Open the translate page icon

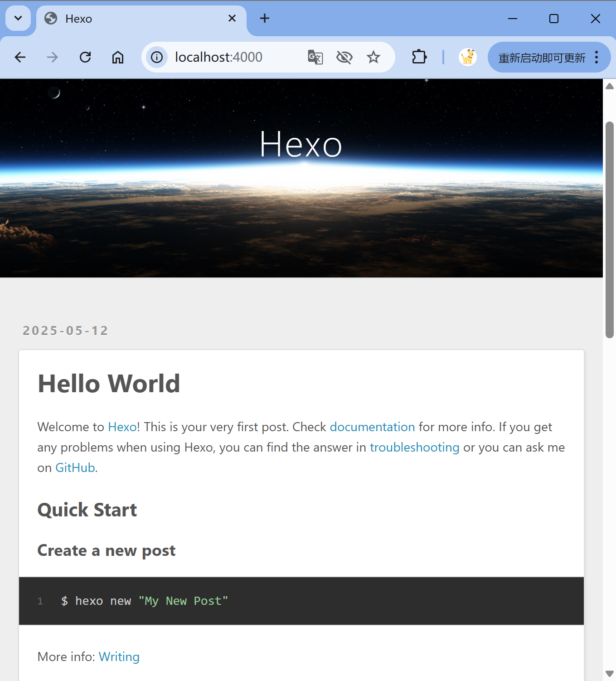pos(315,57)
